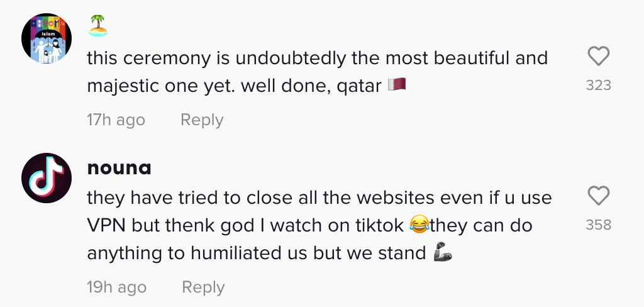Click the word "VPN" in nouna's comment

coord(105,225)
